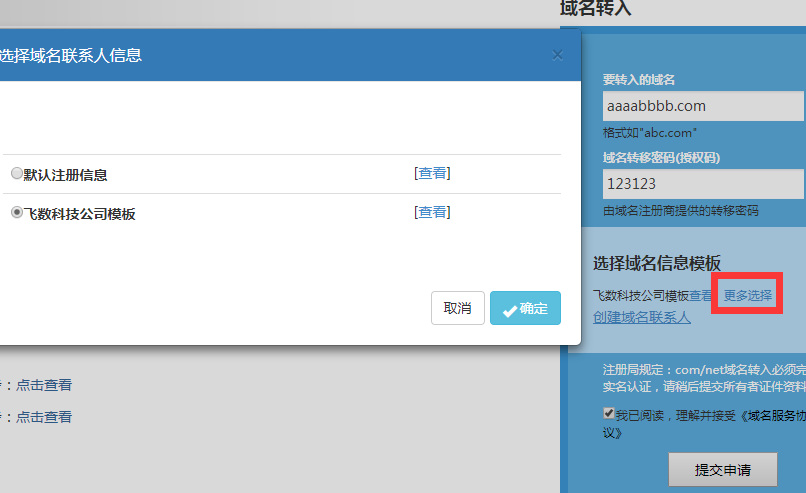Toggle the 我已阅读，理解并接受 agreement checkbox
This screenshot has height=493, width=806.
point(609,413)
